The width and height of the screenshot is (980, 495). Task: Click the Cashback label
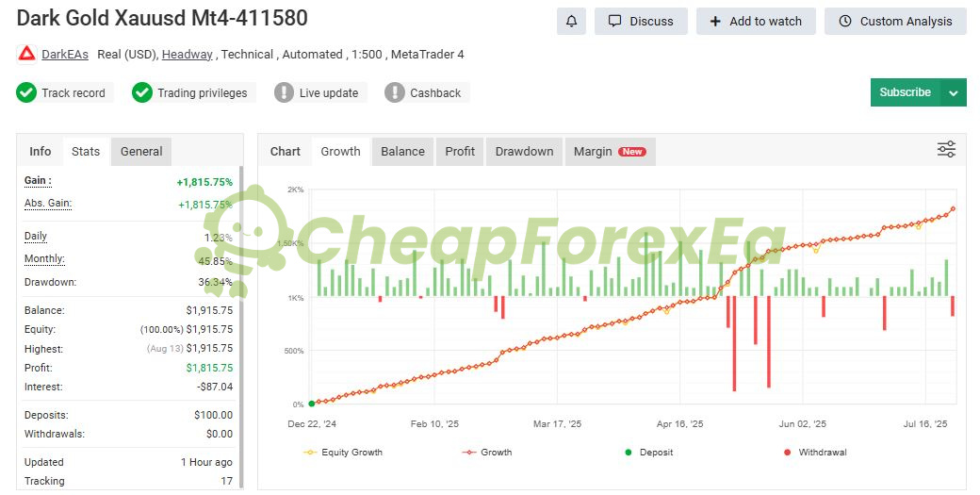435,92
